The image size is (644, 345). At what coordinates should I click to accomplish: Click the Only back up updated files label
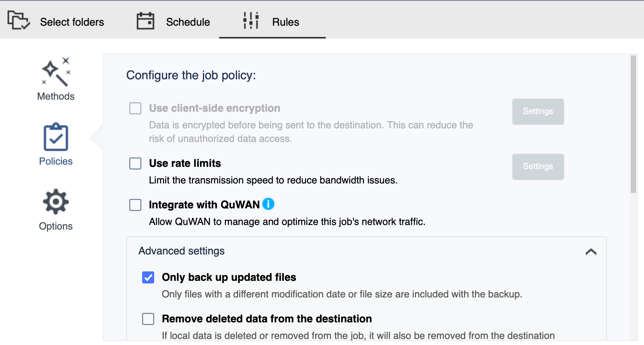coord(229,277)
